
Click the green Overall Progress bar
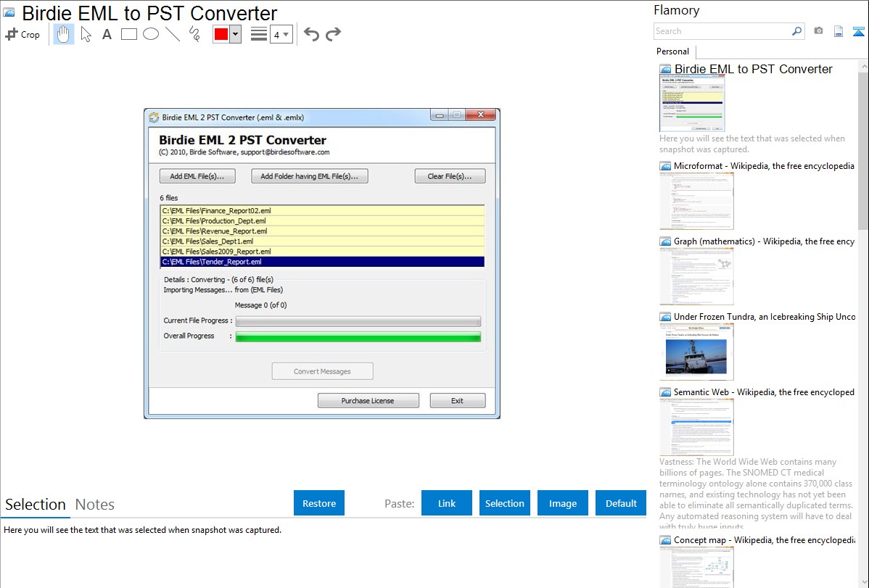coord(358,336)
